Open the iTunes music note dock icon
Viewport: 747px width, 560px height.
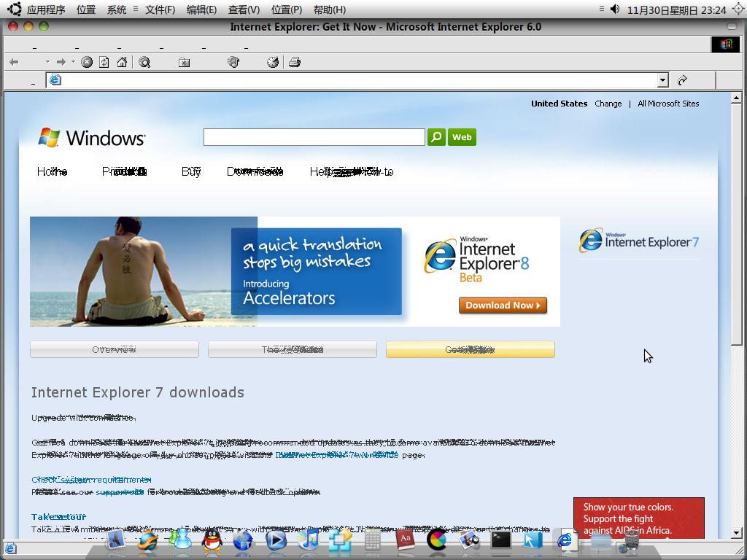pos(309,540)
